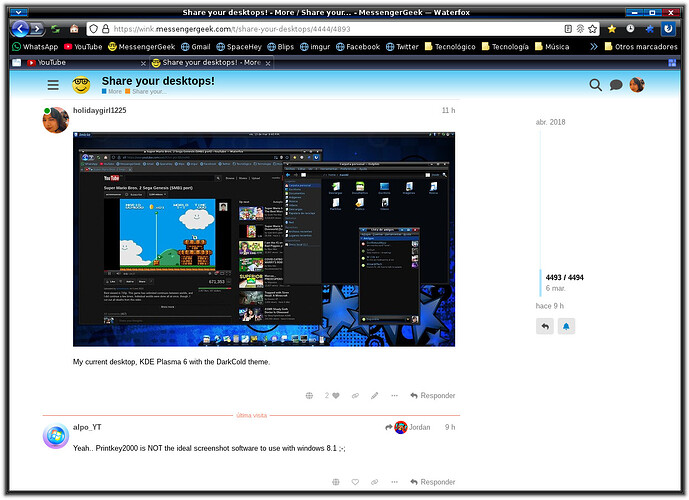
Task: Open the Gmail bookmark
Action: pos(196,47)
